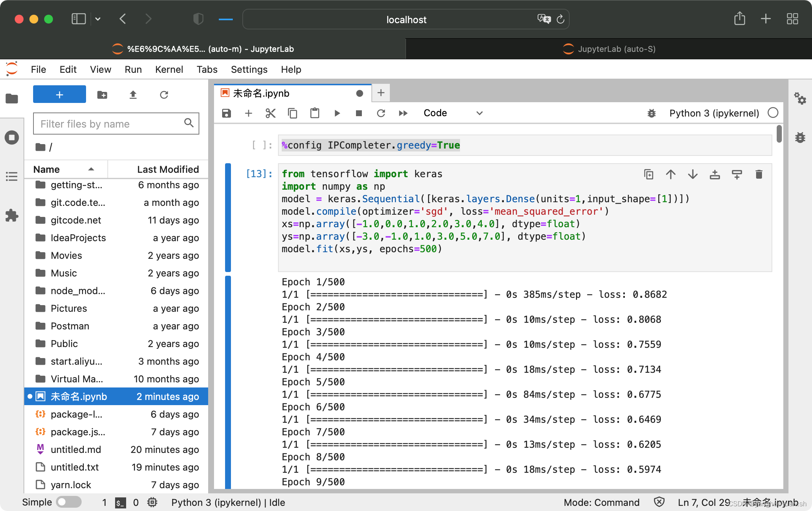Open the Property Inspector gears icon
The image size is (812, 511).
(x=800, y=99)
